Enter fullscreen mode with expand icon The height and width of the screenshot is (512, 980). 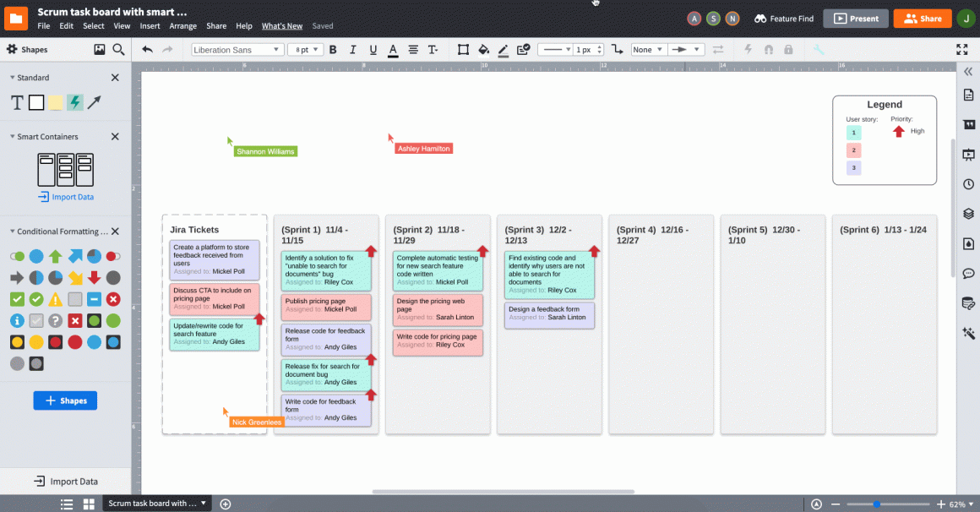pyautogui.click(x=961, y=50)
